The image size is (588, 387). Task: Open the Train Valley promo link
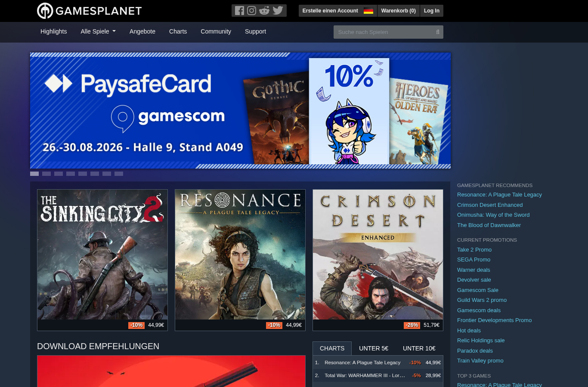click(x=480, y=361)
